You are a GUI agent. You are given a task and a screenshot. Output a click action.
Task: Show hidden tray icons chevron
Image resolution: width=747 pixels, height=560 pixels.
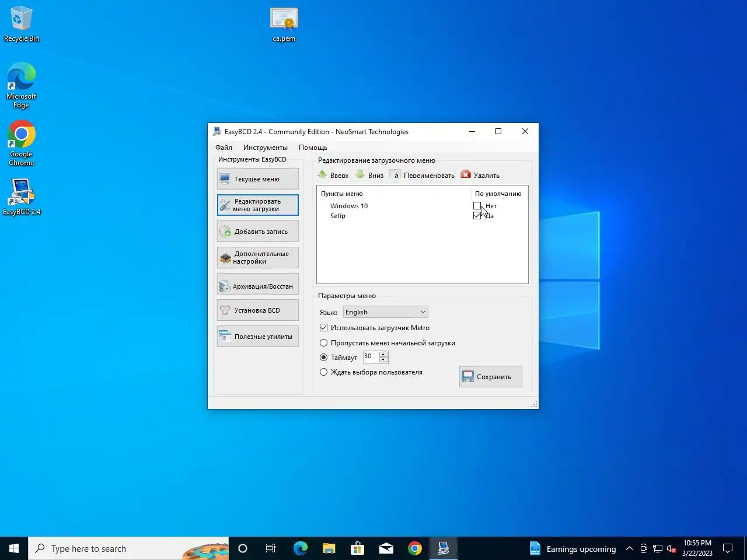click(x=629, y=548)
